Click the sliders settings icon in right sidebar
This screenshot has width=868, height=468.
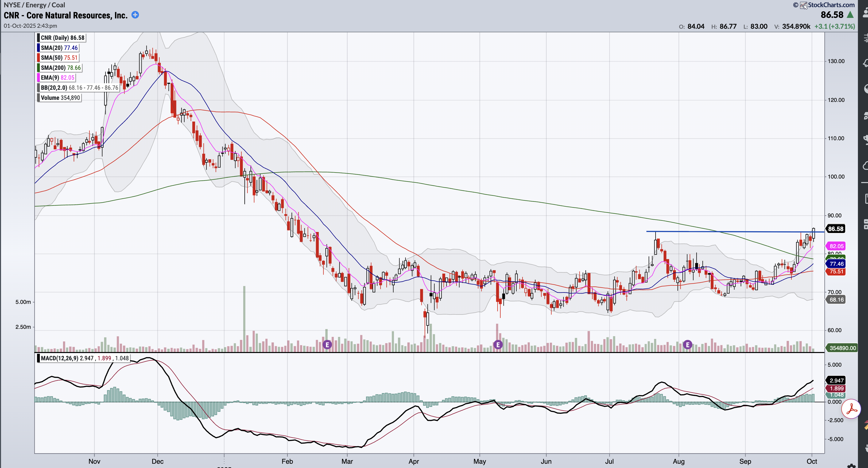click(x=866, y=38)
